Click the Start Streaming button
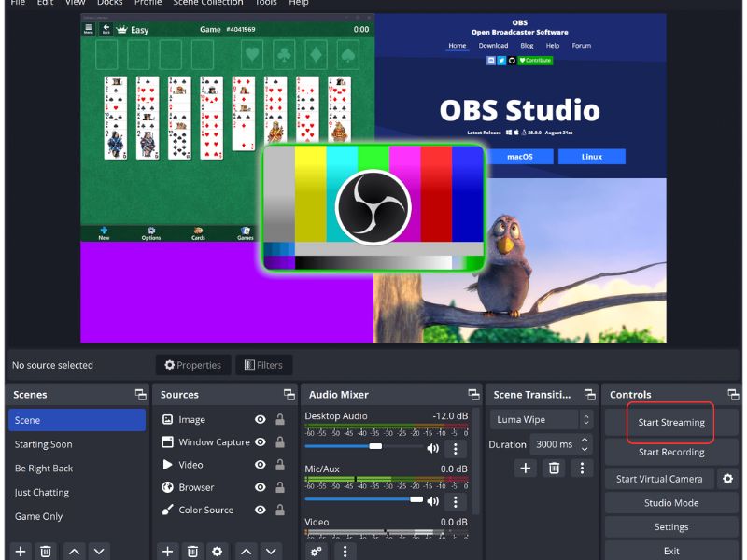Screen dimensions: 747x560 (670, 423)
